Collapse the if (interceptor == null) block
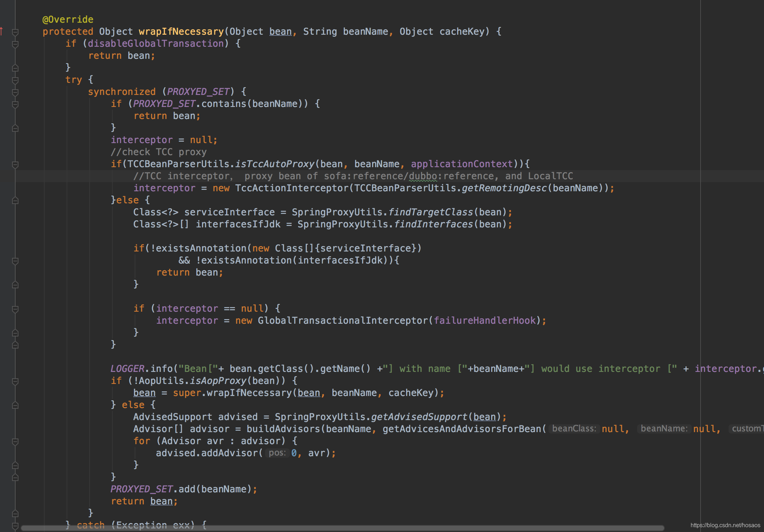The width and height of the screenshot is (764, 532). coord(15,309)
